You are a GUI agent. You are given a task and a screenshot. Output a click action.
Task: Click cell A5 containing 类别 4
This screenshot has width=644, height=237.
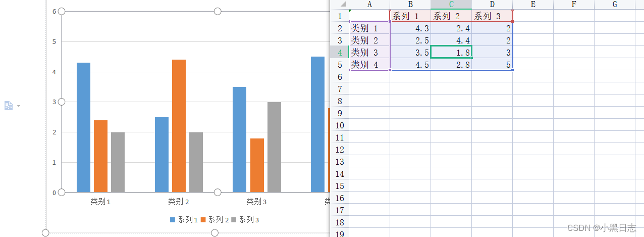click(369, 64)
